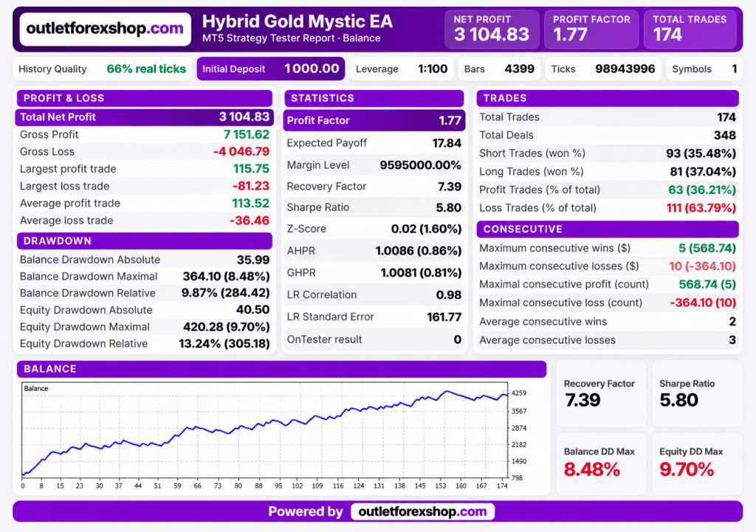This screenshot has width=756, height=532.
Task: Select the Total Net Profit row
Action: coord(145,117)
